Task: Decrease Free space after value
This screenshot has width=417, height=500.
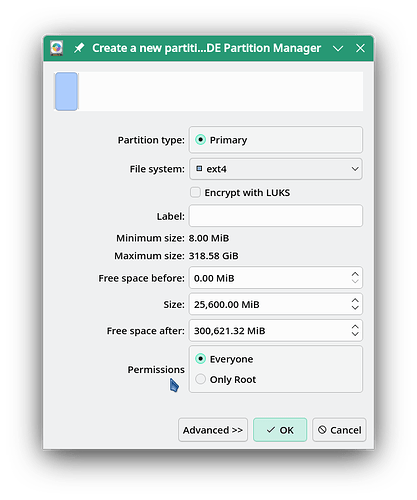Action: pyautogui.click(x=355, y=334)
